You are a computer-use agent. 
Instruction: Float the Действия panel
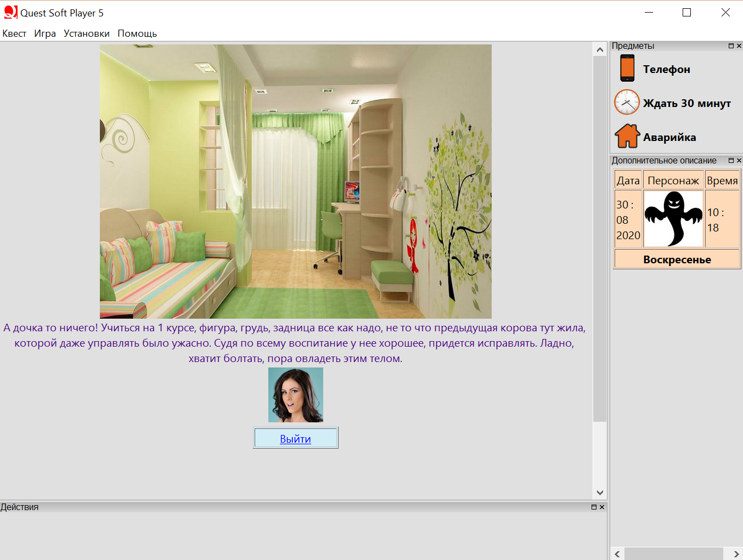click(x=594, y=507)
